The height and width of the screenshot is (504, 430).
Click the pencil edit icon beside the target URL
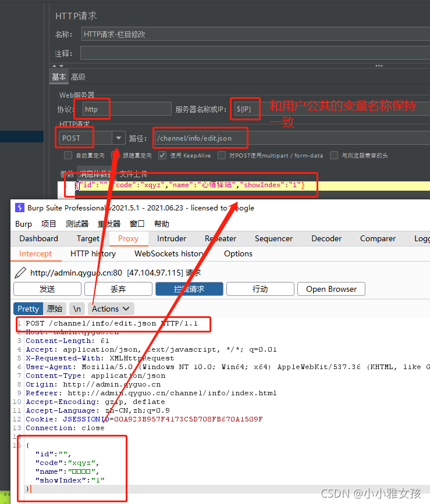point(20,273)
